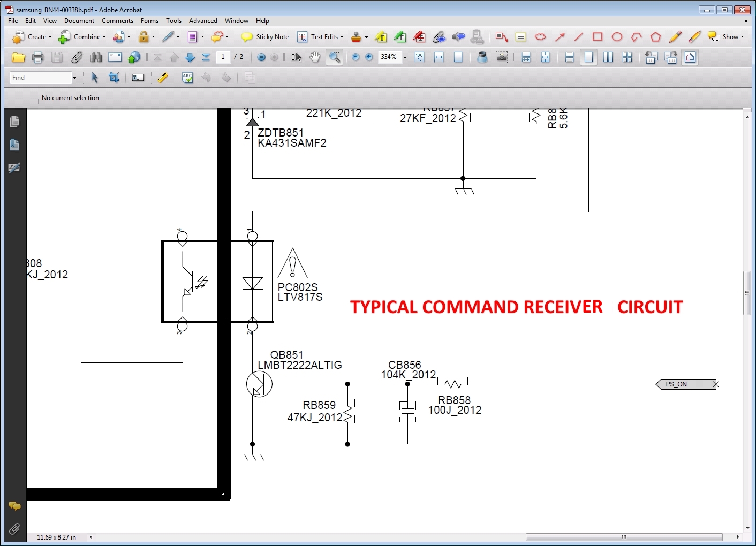Expand the Forms dropdown arrow
The height and width of the screenshot is (546, 756).
202,37
